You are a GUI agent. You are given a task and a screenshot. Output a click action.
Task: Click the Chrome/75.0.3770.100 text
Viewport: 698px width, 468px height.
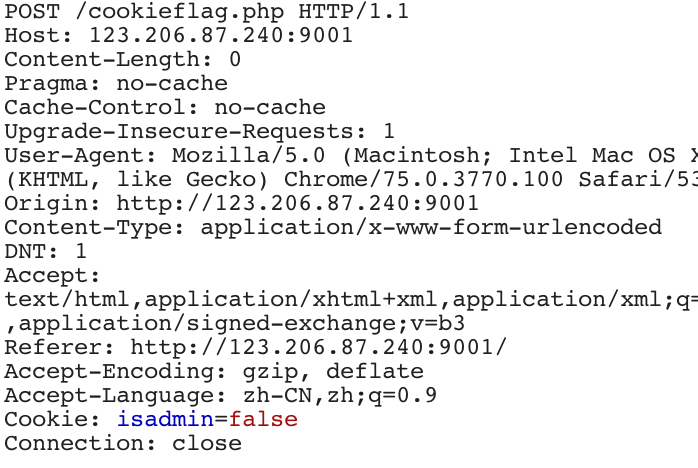[424, 179]
